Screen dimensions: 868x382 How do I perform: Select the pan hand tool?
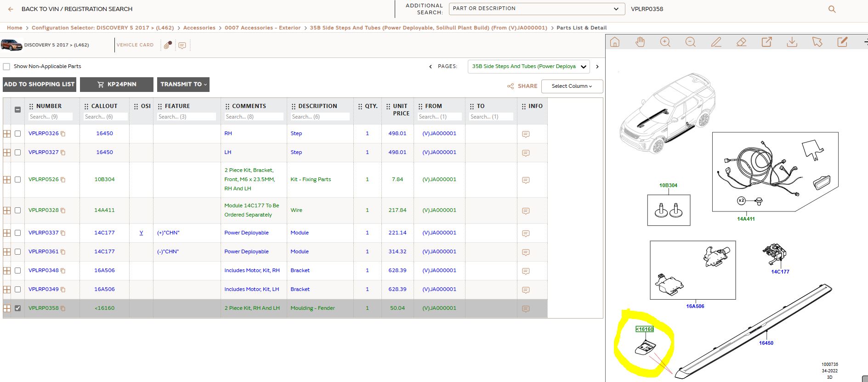(x=640, y=42)
